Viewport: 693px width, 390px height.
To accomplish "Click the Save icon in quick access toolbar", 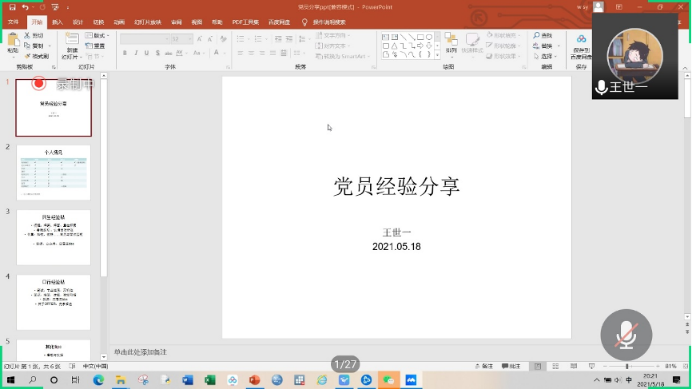I will coord(12,7).
